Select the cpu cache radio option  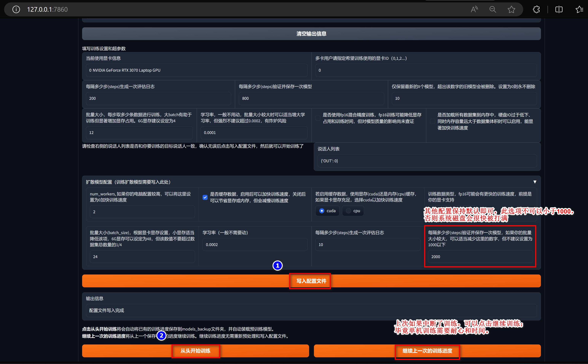point(349,211)
